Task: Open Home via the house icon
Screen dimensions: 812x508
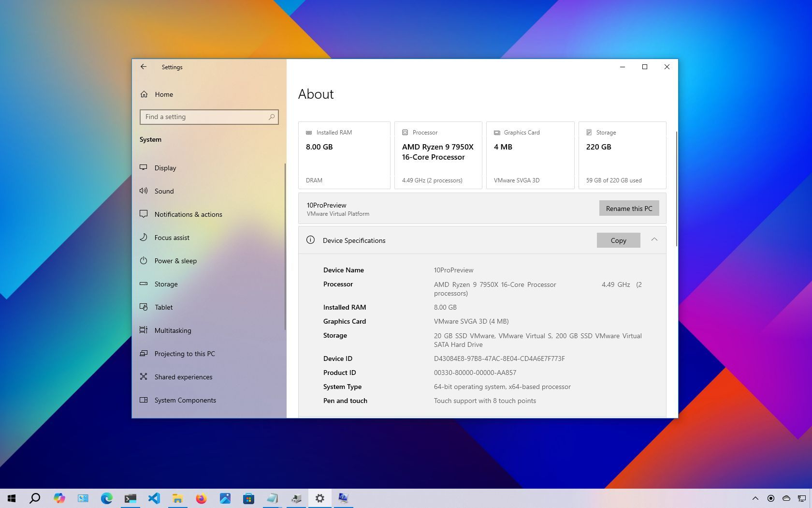Action: 144,94
